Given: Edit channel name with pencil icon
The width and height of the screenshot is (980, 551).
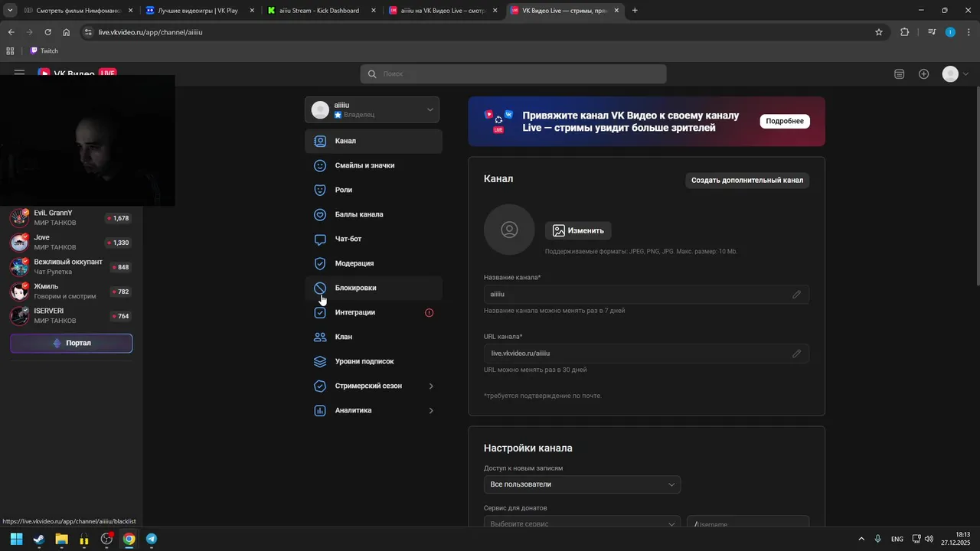Looking at the screenshot, I should [x=796, y=294].
